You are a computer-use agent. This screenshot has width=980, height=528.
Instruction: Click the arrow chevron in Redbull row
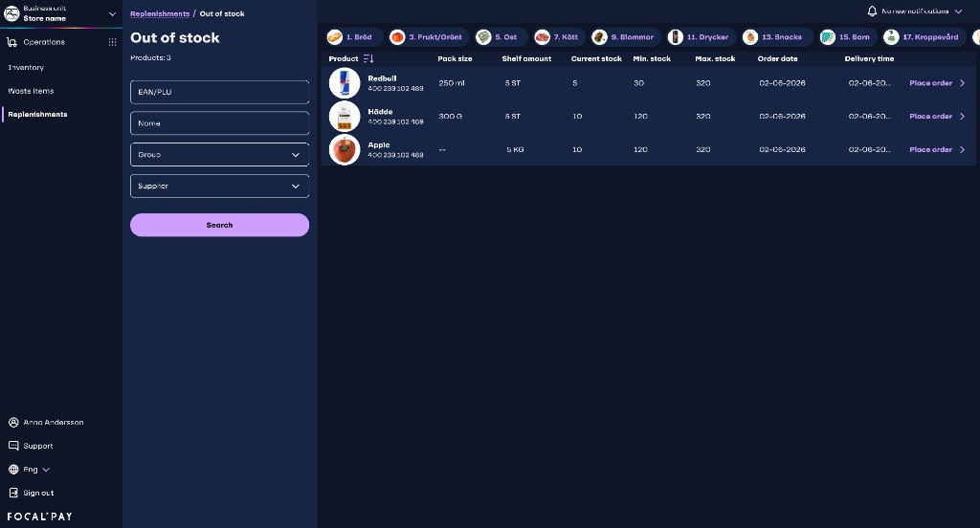[x=963, y=83]
